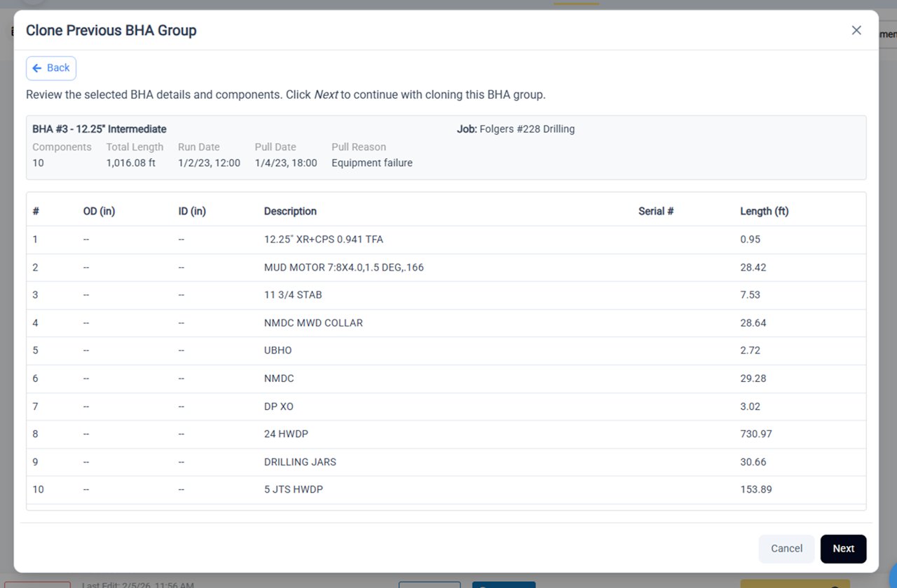
Task: Click the Description column header
Action: pos(290,211)
